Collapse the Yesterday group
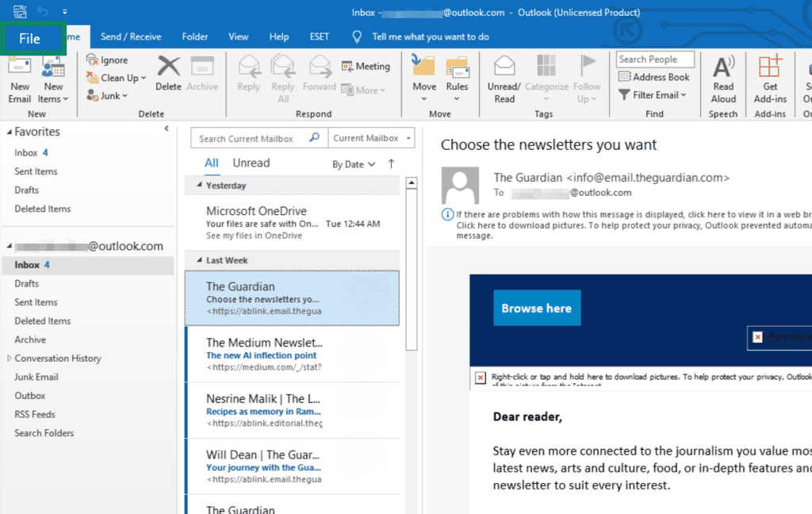The width and height of the screenshot is (812, 514). 199,186
